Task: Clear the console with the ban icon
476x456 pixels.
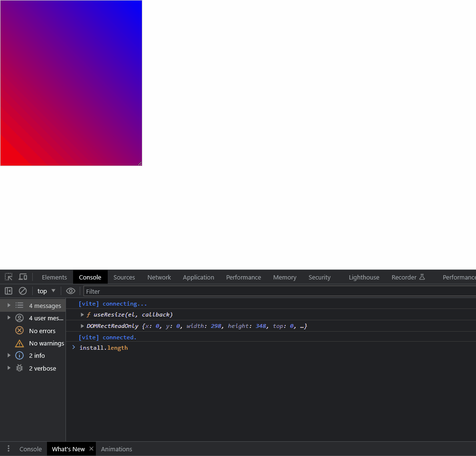Action: click(x=23, y=291)
